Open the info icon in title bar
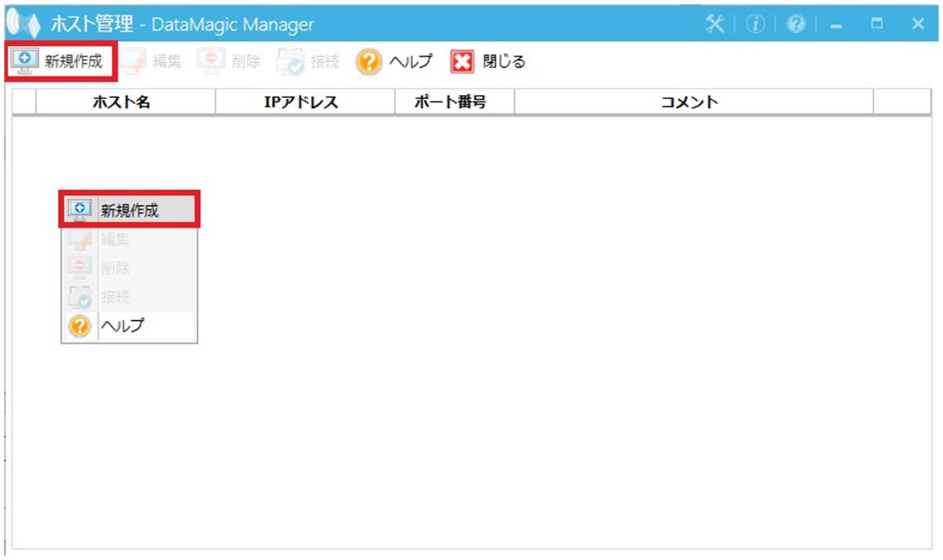The image size is (943, 560). (755, 24)
